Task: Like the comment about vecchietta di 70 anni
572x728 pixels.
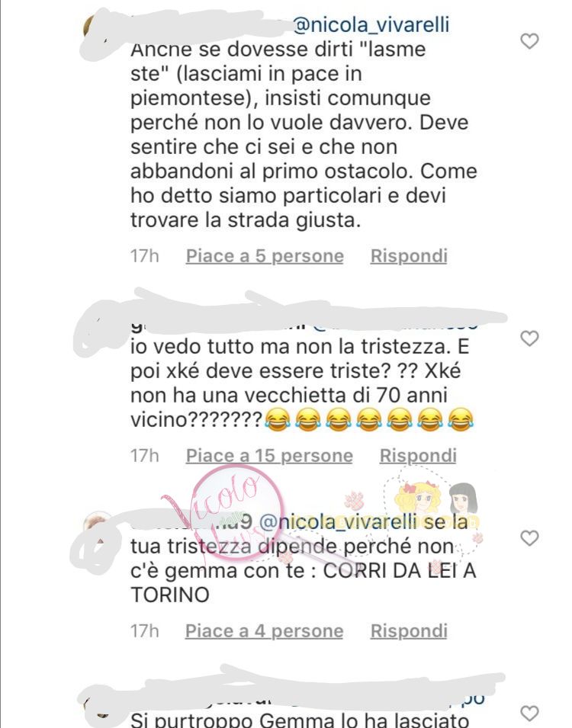Action: pyautogui.click(x=529, y=338)
